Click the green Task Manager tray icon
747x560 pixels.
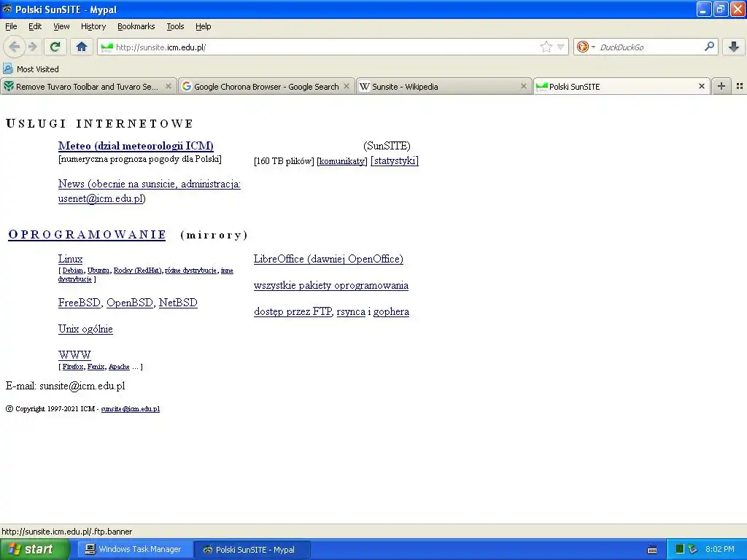point(680,549)
